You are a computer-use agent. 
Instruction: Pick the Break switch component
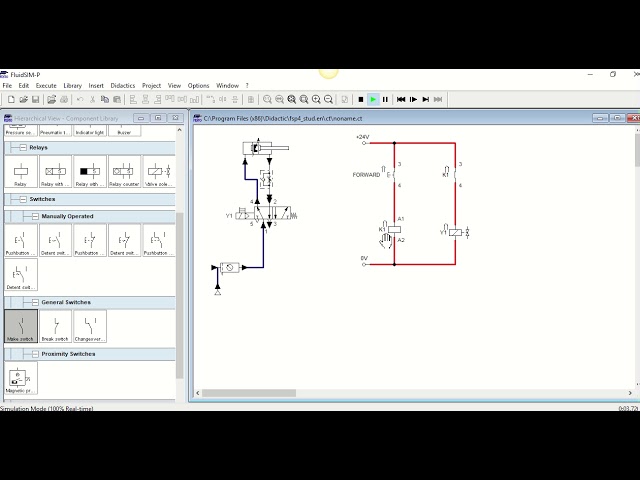55,326
